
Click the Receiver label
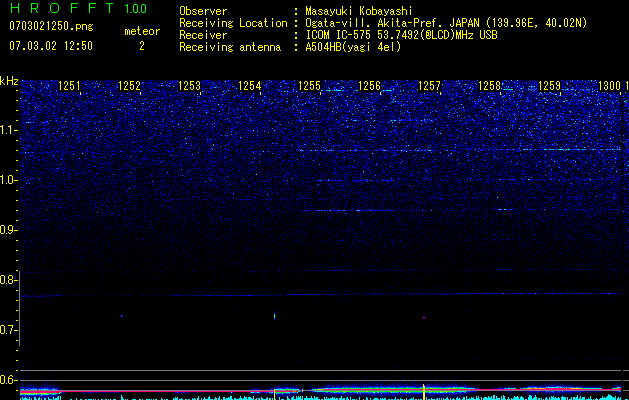click(203, 35)
